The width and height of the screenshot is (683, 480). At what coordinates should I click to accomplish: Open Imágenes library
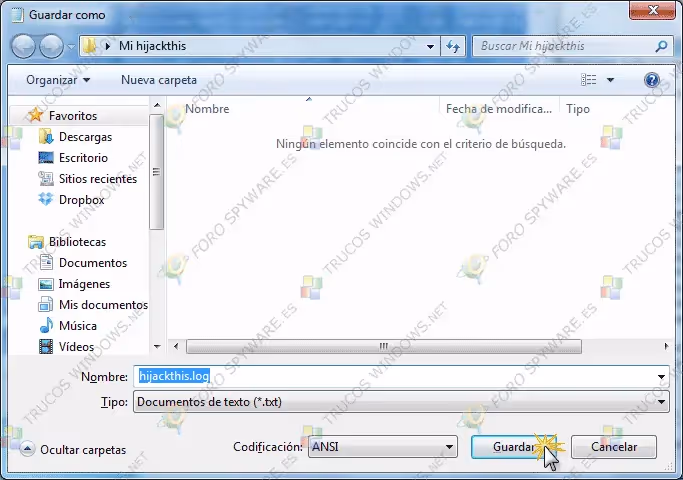[84, 284]
